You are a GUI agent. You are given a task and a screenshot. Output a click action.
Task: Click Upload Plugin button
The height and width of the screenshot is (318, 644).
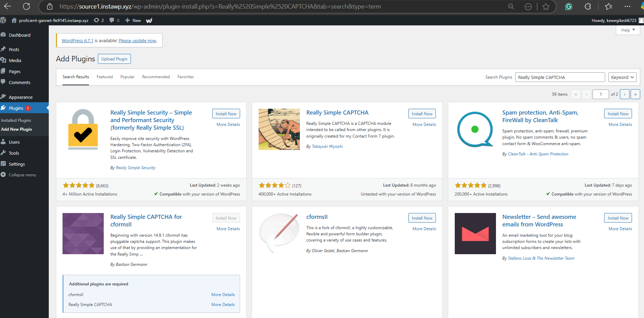pos(114,59)
